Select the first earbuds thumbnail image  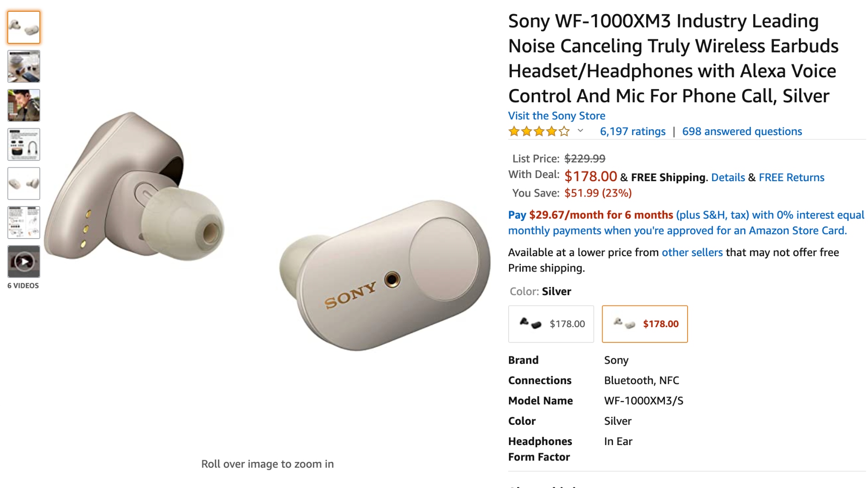coord(24,28)
